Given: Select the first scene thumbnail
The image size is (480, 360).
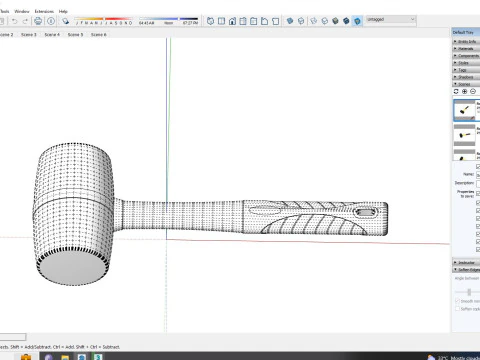Looking at the screenshot, I should tap(464, 110).
